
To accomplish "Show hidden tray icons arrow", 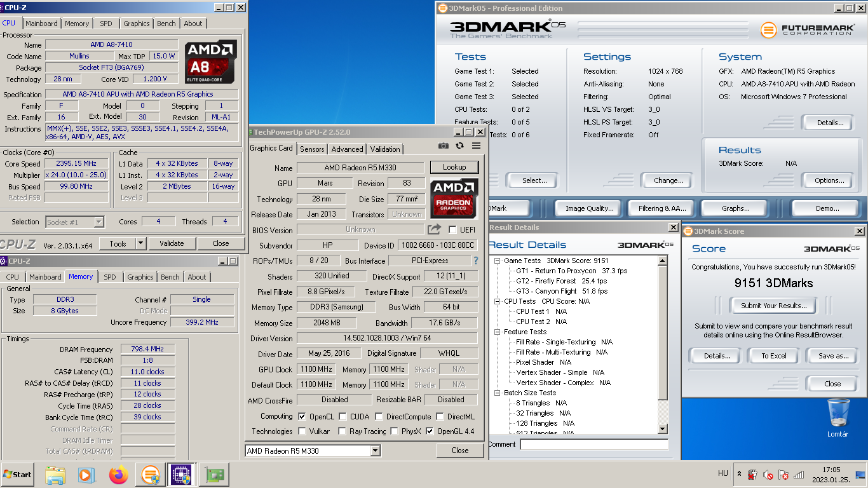I will click(x=739, y=474).
